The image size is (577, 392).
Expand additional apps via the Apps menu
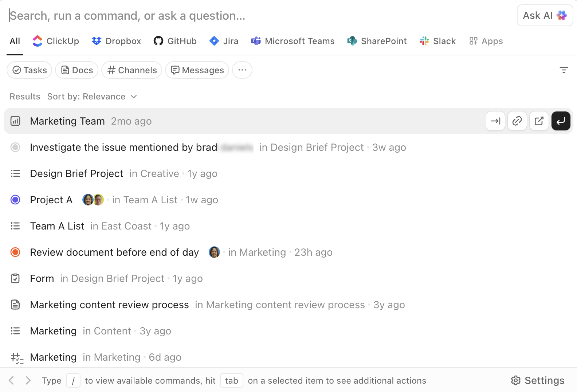click(x=486, y=41)
